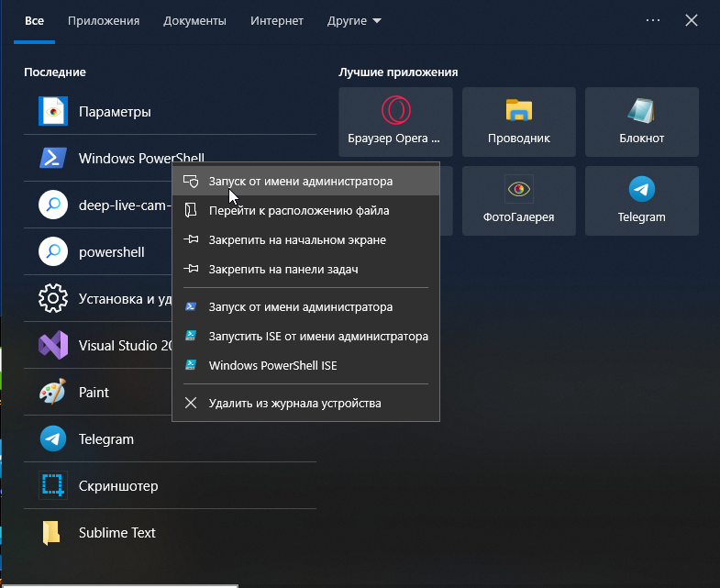
Task: Switch to the Приложения tab
Action: [104, 20]
